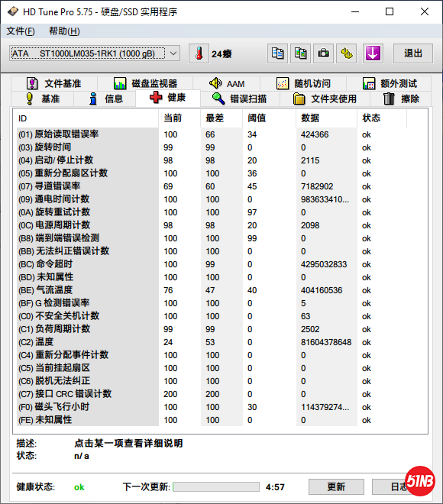Select the (C2) 温度 attribute row
443x504 pixels.
[x=220, y=342]
